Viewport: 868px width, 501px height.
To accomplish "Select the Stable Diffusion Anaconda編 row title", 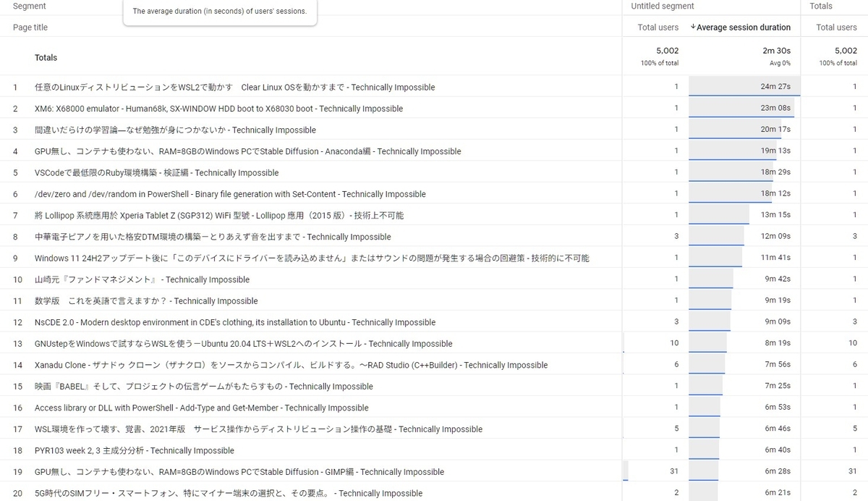I will click(x=247, y=151).
